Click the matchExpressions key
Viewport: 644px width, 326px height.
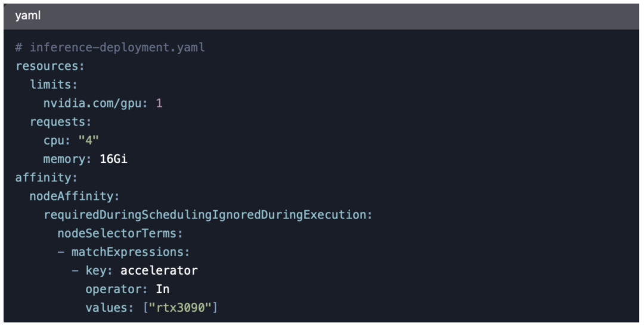click(x=130, y=252)
